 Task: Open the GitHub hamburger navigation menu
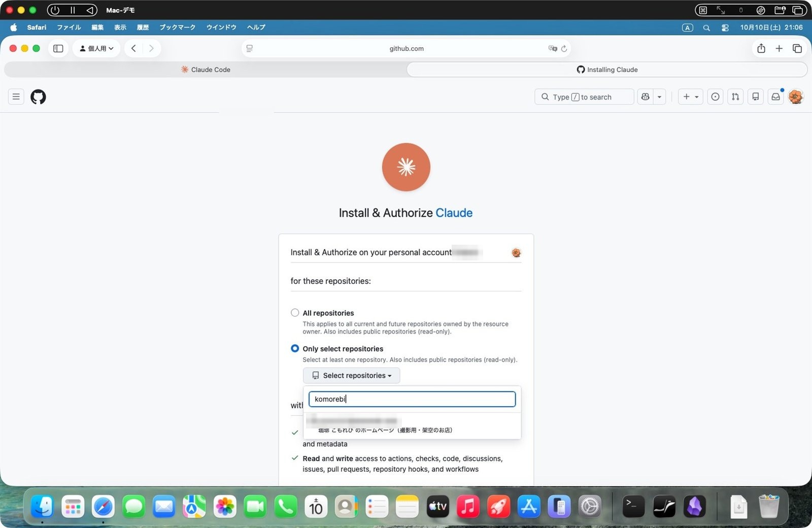[16, 96]
